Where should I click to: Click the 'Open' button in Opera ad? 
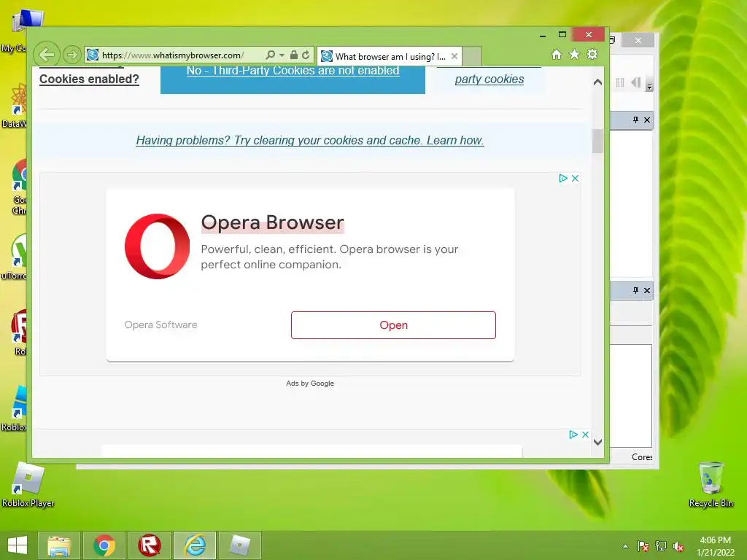pyautogui.click(x=393, y=325)
